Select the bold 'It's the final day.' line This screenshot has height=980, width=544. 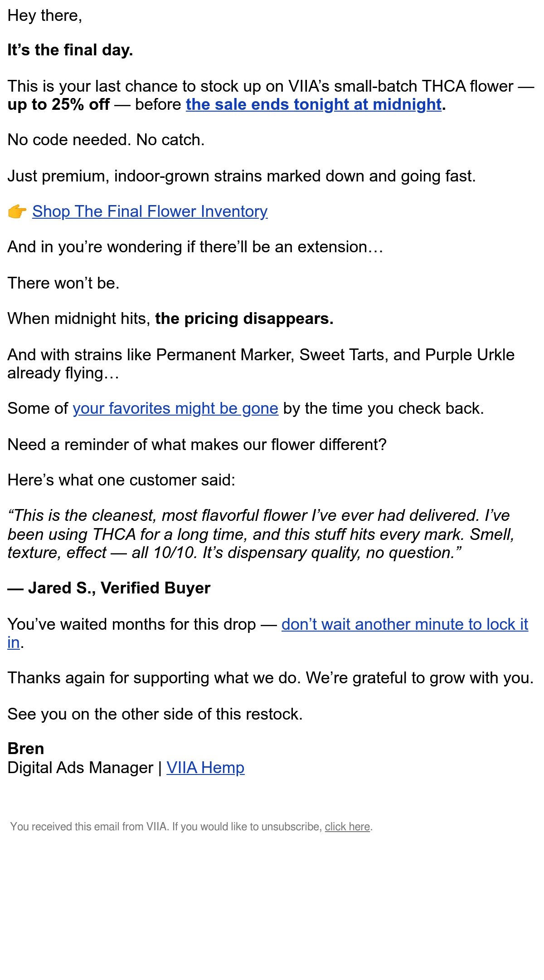coord(70,50)
